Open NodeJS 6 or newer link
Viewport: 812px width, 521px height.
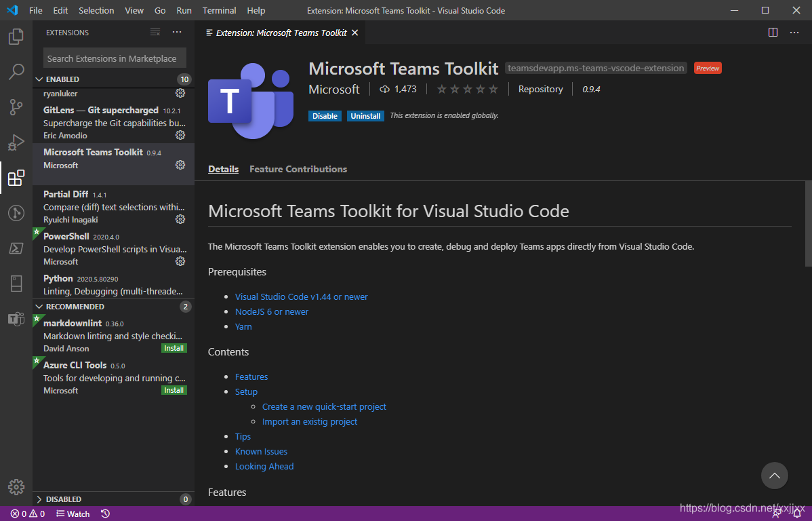point(272,311)
